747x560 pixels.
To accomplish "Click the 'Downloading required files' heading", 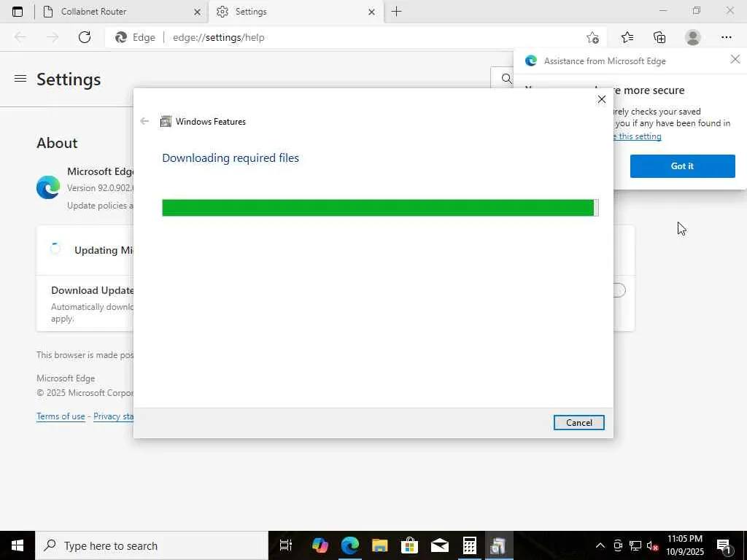I will pyautogui.click(x=231, y=157).
